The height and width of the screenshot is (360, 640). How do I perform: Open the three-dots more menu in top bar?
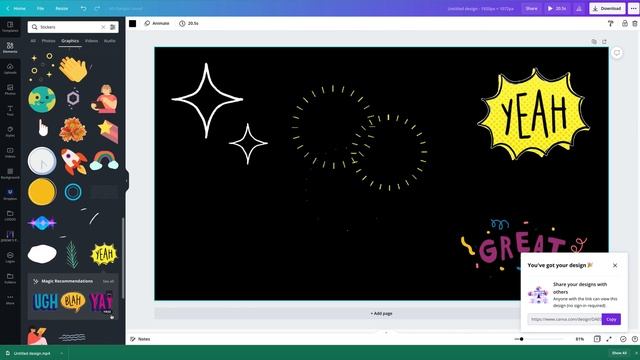click(x=633, y=8)
